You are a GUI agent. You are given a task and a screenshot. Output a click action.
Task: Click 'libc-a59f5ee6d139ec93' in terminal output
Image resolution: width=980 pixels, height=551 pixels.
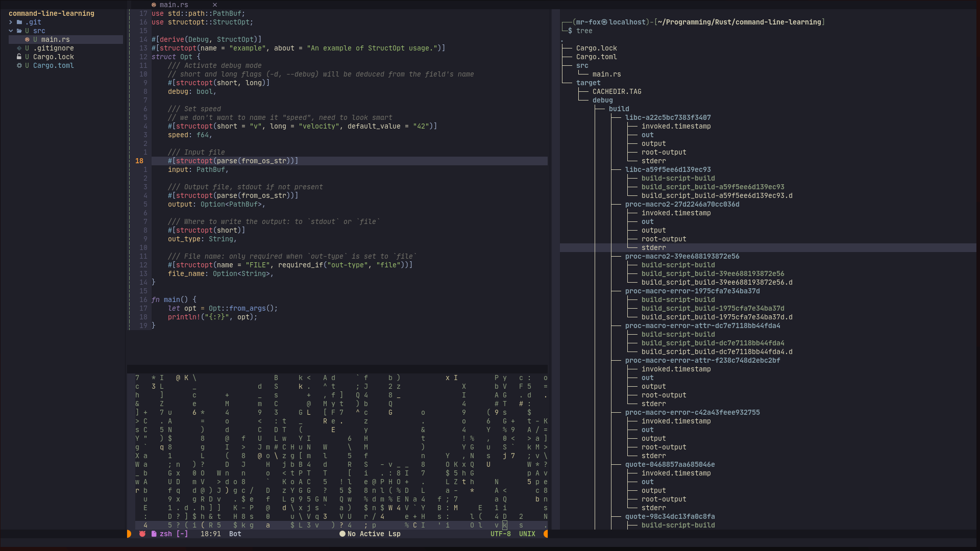click(x=668, y=169)
